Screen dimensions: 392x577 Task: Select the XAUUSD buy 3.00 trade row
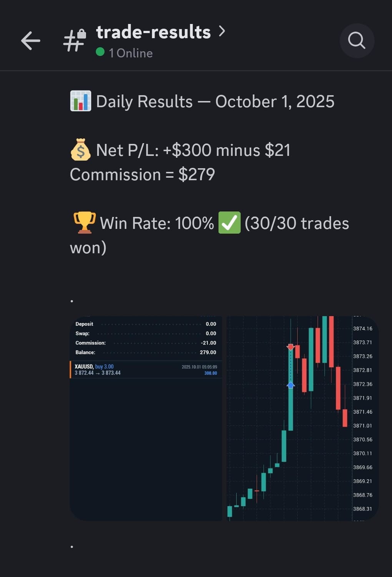[146, 370]
